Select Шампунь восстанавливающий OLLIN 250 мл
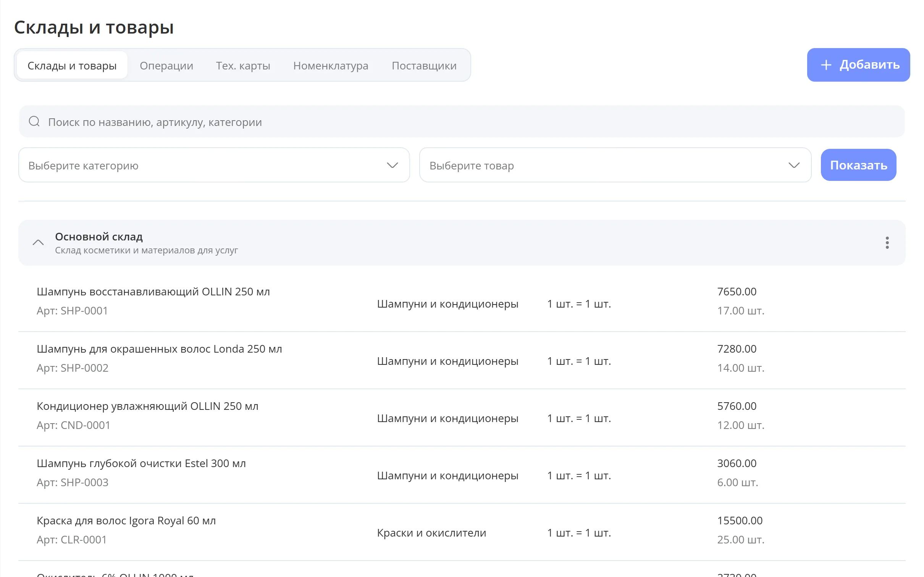Viewport: 924px width, 577px height. (x=153, y=292)
